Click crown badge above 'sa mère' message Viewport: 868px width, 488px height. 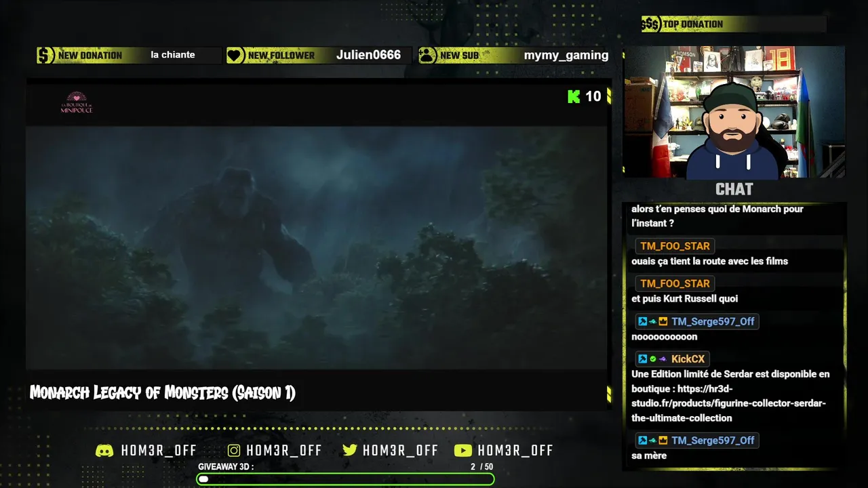(663, 441)
